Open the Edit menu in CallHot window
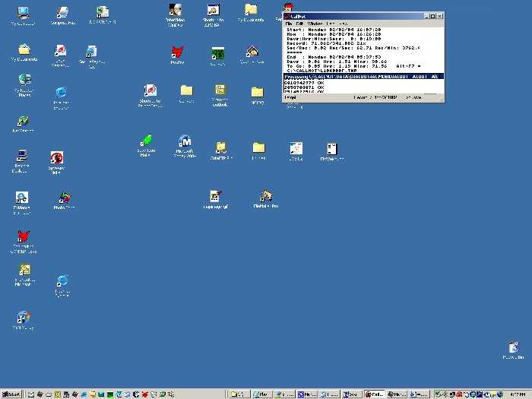This screenshot has width=532, height=399. tap(300, 24)
